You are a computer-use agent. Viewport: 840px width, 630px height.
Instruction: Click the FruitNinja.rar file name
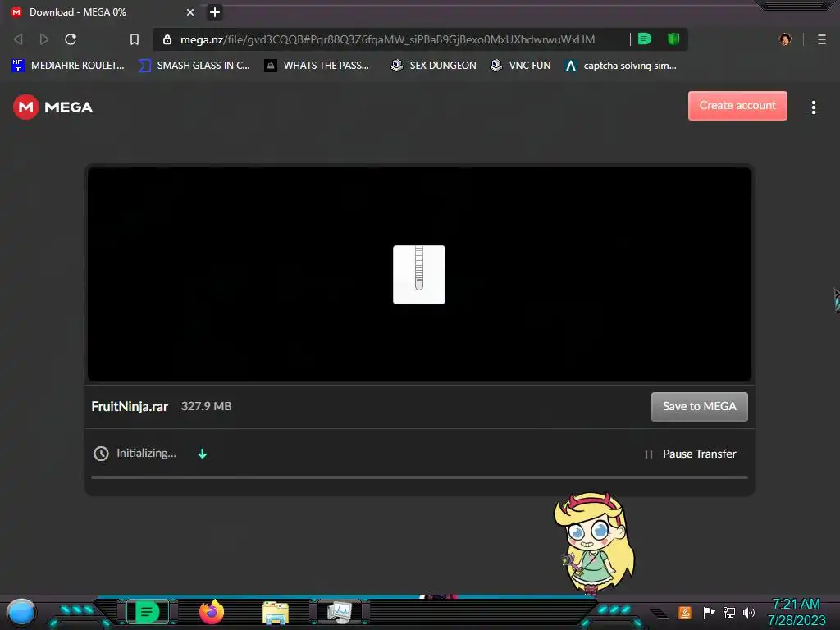coord(130,406)
